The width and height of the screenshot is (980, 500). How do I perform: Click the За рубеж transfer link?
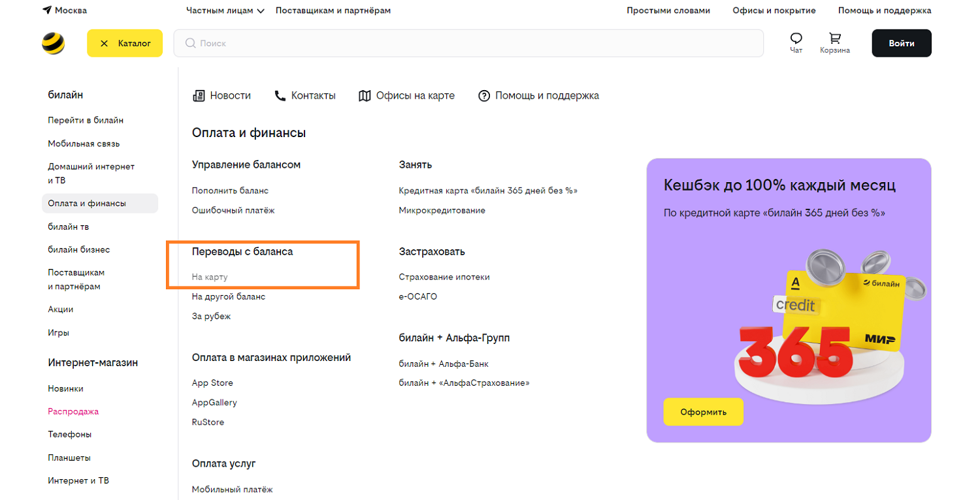[x=211, y=316]
